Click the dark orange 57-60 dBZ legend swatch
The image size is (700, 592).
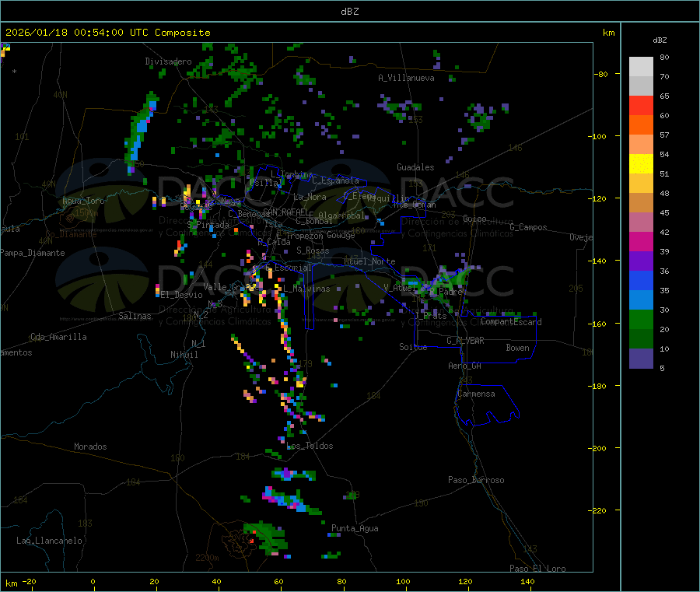click(641, 125)
